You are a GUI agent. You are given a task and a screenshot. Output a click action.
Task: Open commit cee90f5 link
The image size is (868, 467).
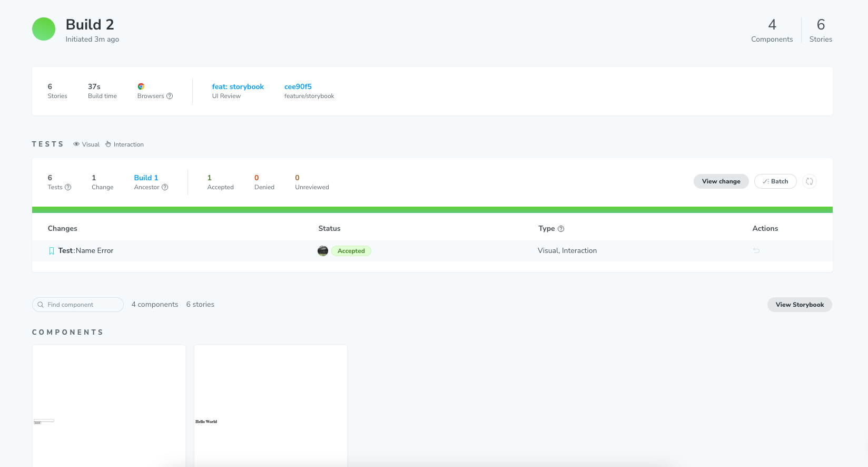coord(298,86)
